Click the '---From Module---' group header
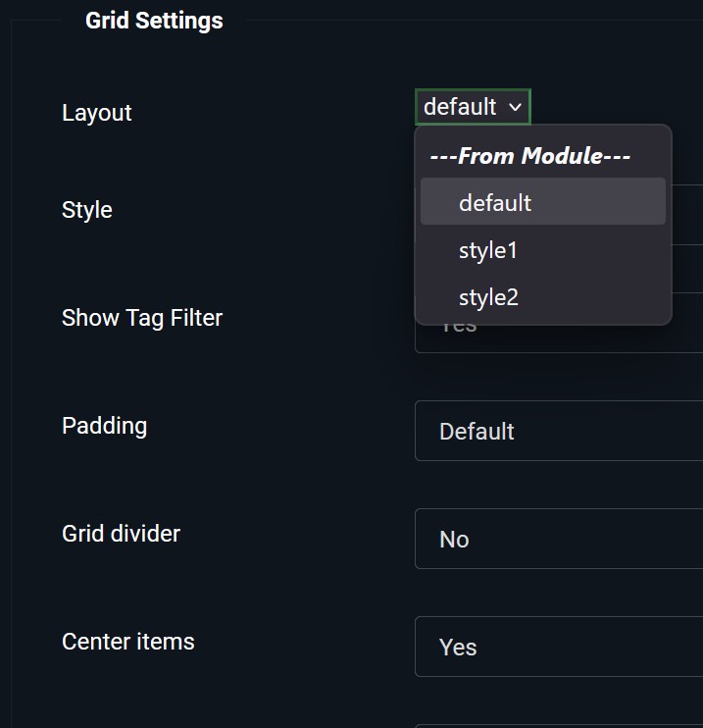703x728 pixels. [529, 156]
